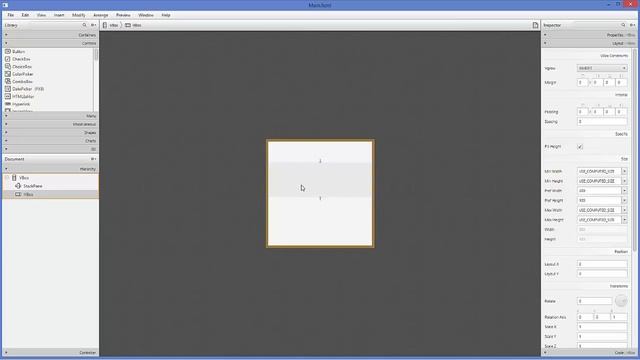Screen dimensions: 640x360
Task: Expand the Controller section at bottom left
Action: click(x=50, y=352)
